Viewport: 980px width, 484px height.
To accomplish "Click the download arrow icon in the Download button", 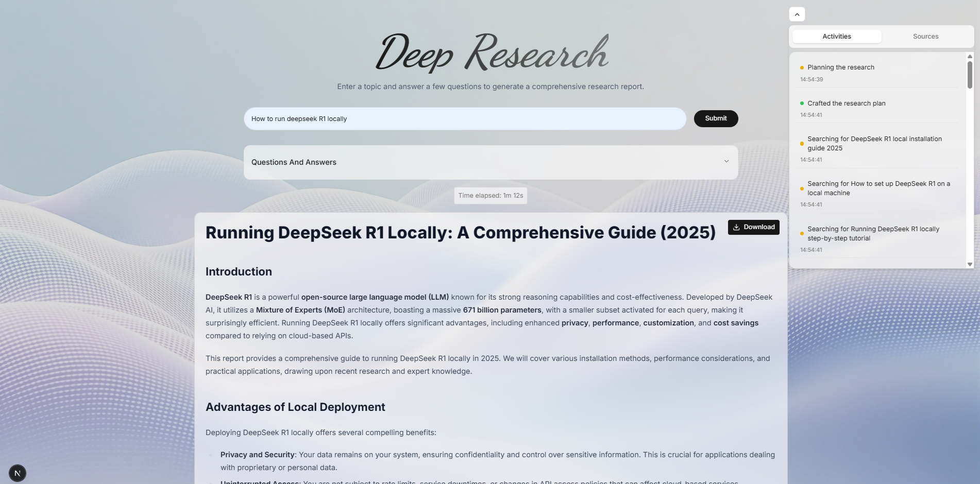I will 736,227.
